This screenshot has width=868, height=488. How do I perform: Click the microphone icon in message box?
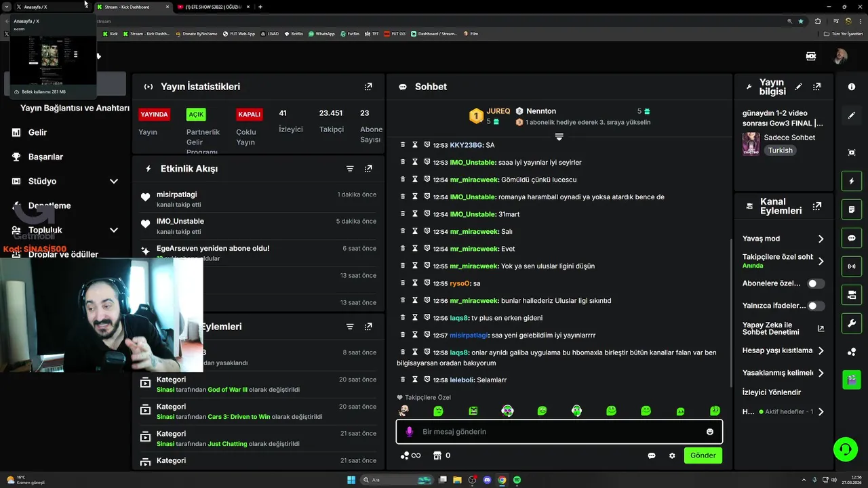pyautogui.click(x=409, y=432)
